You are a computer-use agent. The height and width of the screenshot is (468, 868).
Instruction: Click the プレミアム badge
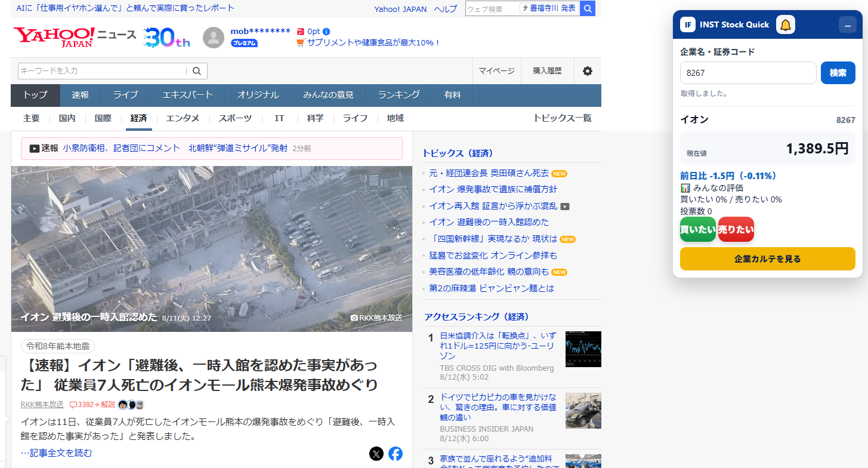[244, 43]
